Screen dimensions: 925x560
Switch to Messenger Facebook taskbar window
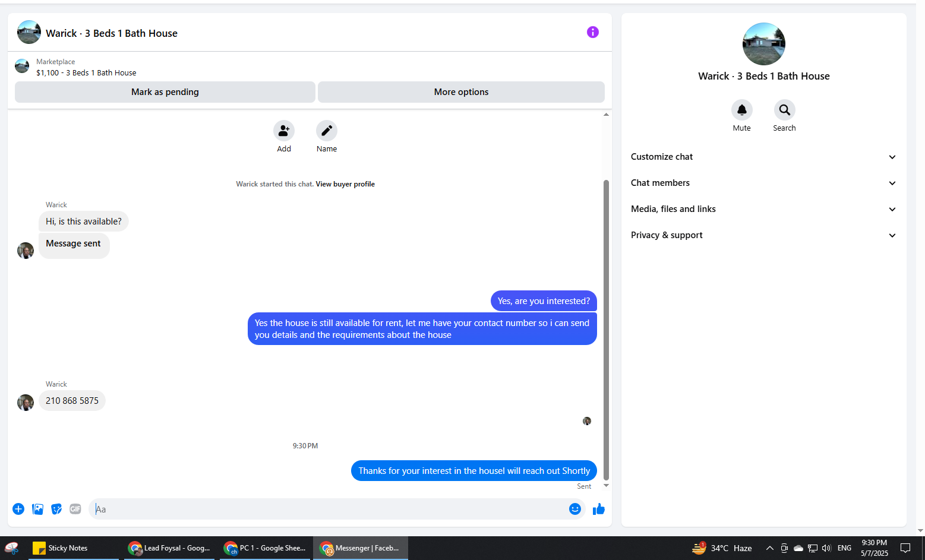[361, 548]
